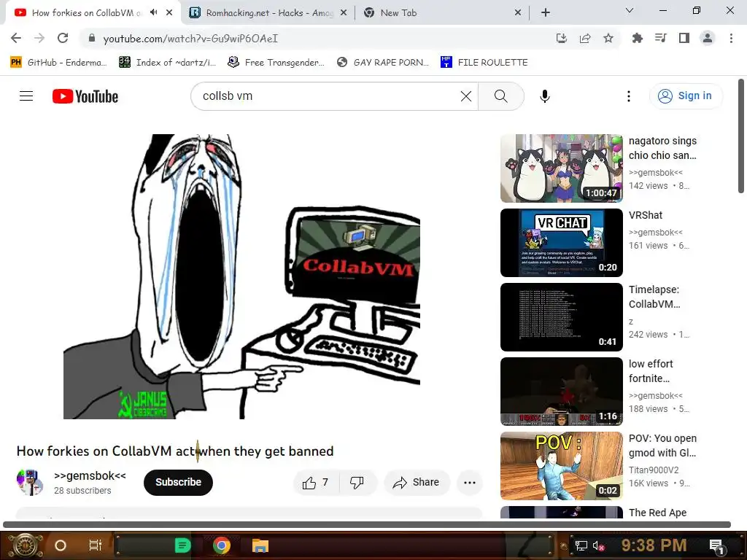Mute the YouTube tab via the speaker icon
This screenshot has height=560, width=747.
[153, 13]
